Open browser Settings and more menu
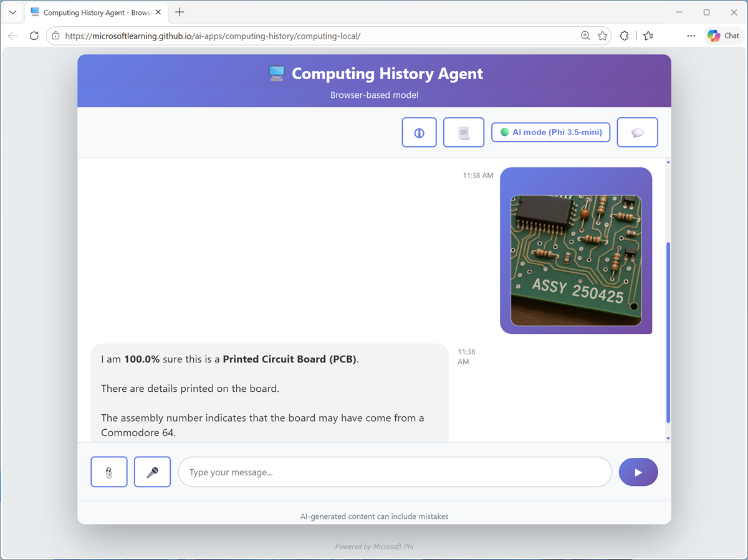Image resolution: width=748 pixels, height=560 pixels. [x=691, y=36]
